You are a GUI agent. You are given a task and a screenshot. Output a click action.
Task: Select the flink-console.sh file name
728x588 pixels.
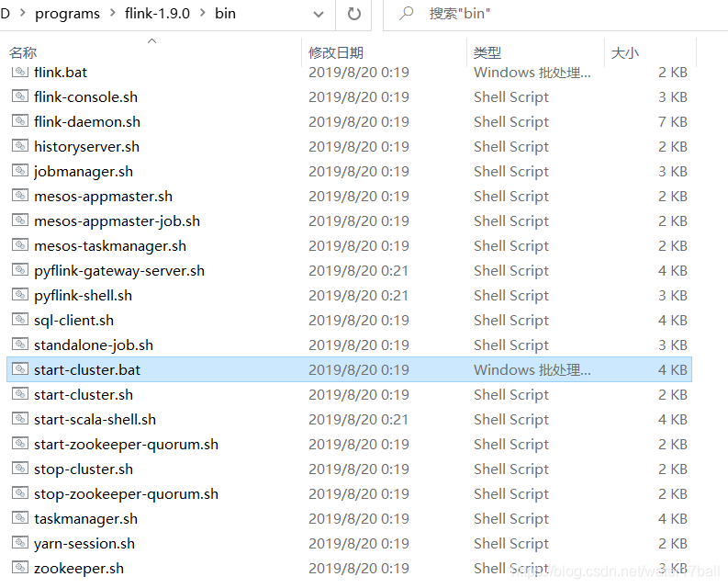coord(86,96)
